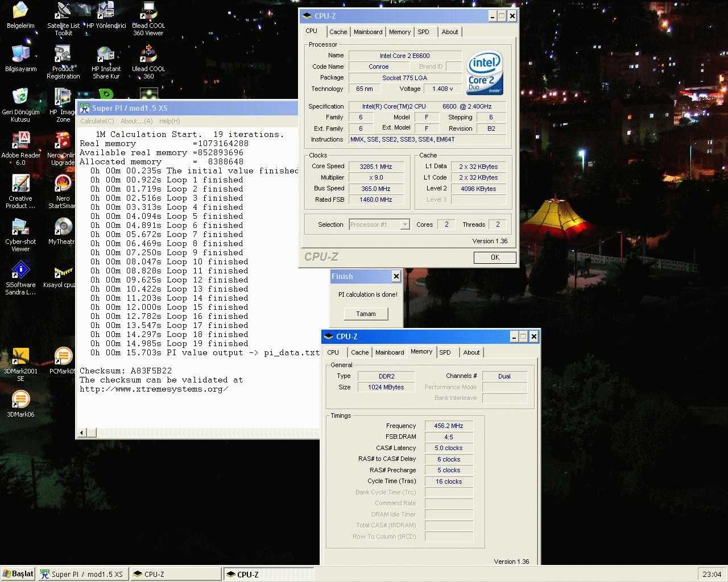Screen dimensions: 728x582
Task: Click system tray clock 23:04
Action: point(712,574)
